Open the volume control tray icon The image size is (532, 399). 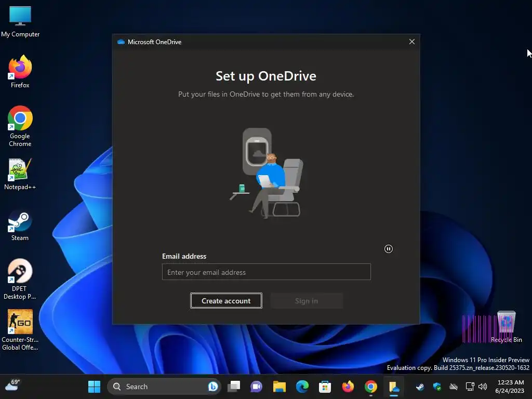coord(483,387)
